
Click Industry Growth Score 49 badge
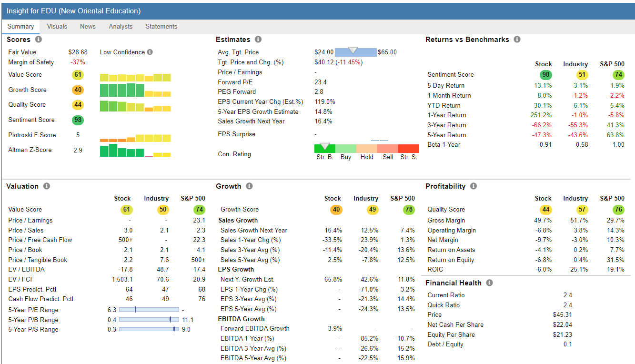(373, 210)
